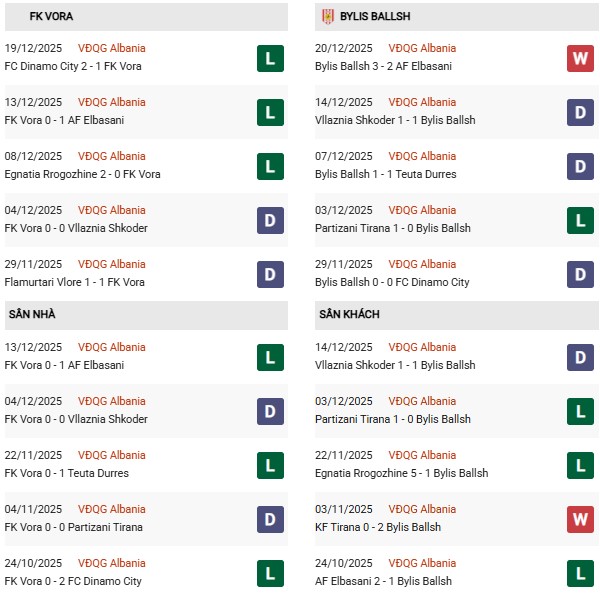Click the W badge for Bylis Ballsh 3 - 2 AF Elbasani

pos(580,58)
